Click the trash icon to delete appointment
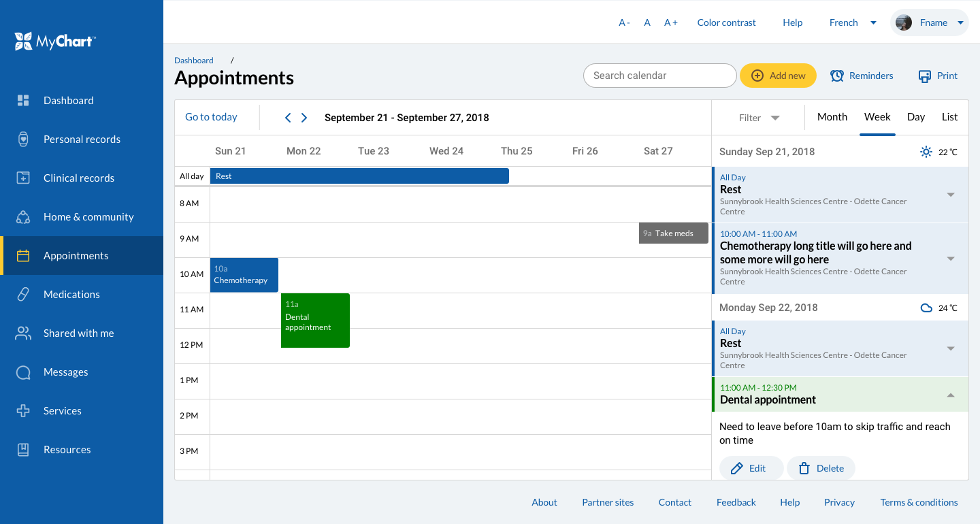Image resolution: width=980 pixels, height=524 pixels. [x=804, y=468]
